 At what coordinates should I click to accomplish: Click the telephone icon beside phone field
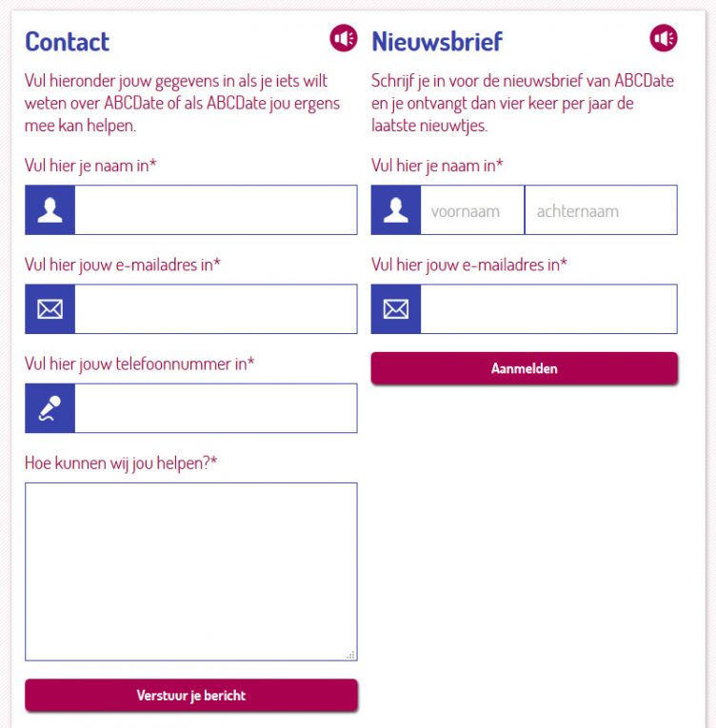click(x=50, y=408)
